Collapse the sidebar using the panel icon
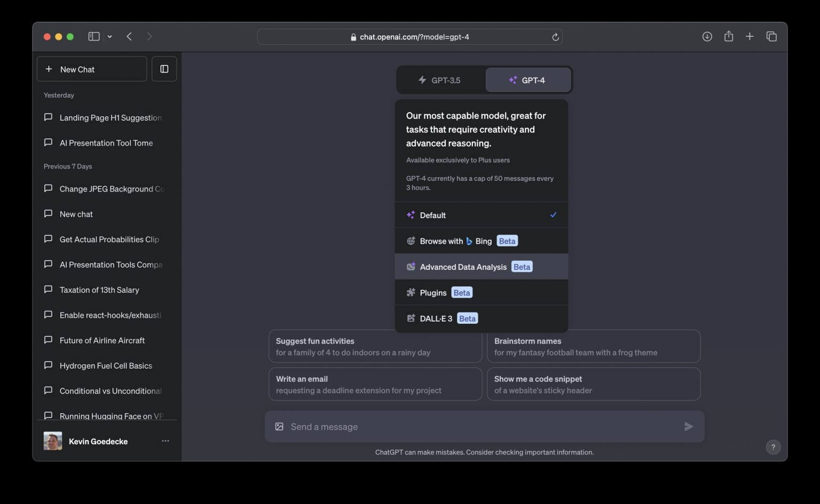 click(164, 68)
